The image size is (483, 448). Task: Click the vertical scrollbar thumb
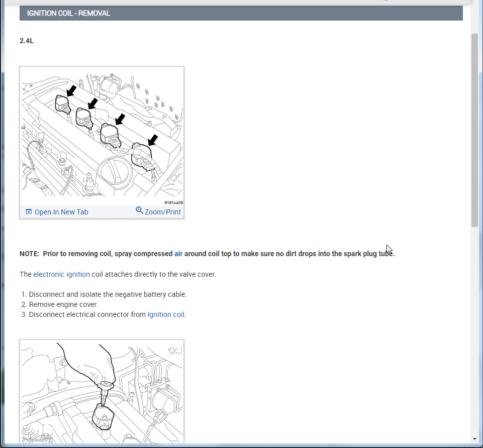click(x=474, y=130)
